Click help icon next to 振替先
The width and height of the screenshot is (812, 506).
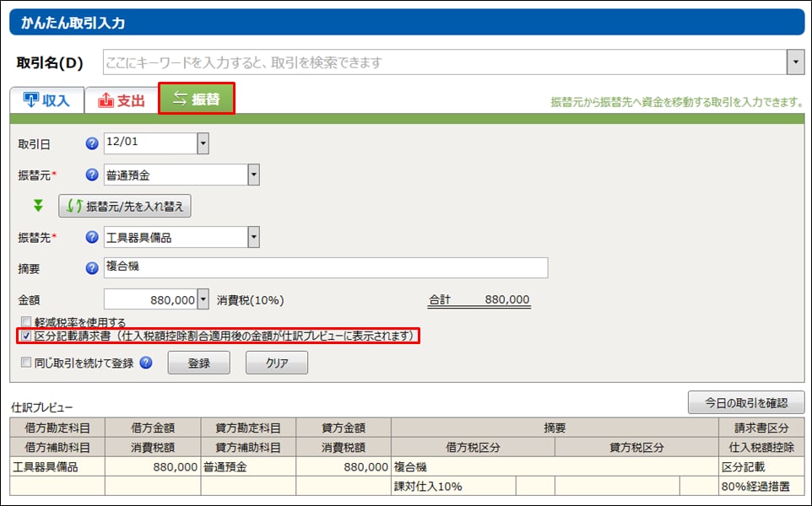92,238
